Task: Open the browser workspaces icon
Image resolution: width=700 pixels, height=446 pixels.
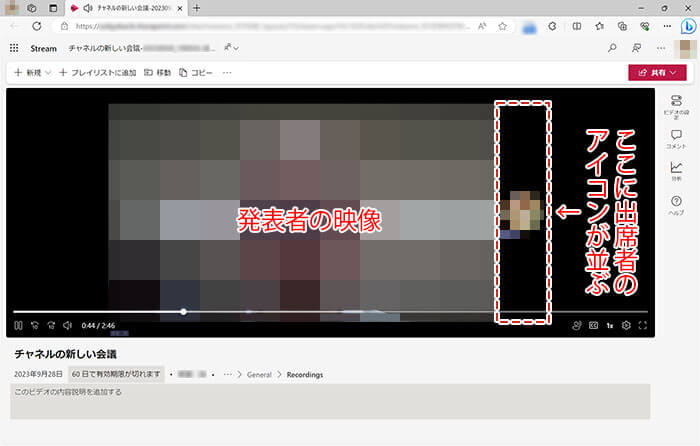Action: coord(32,8)
